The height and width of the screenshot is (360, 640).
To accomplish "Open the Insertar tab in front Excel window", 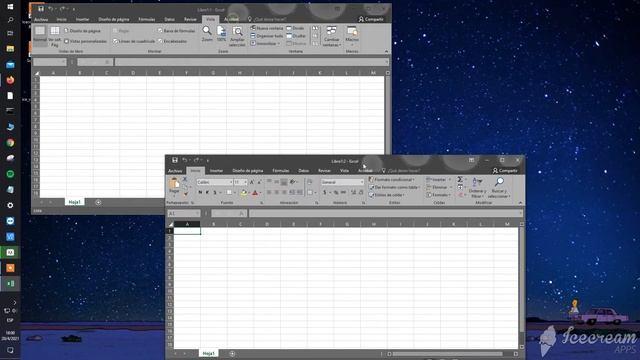I will 216,171.
